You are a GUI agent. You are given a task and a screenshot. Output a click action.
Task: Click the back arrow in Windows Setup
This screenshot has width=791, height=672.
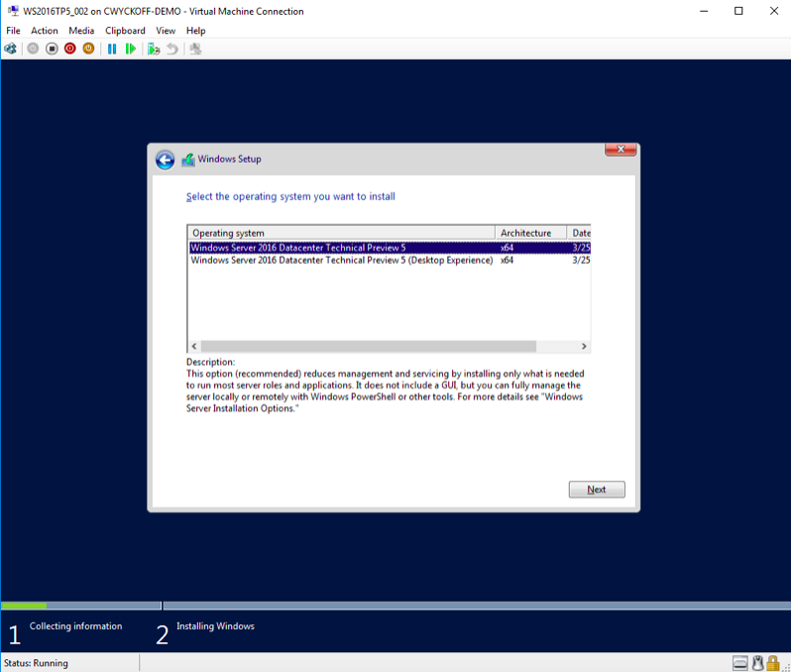(165, 160)
